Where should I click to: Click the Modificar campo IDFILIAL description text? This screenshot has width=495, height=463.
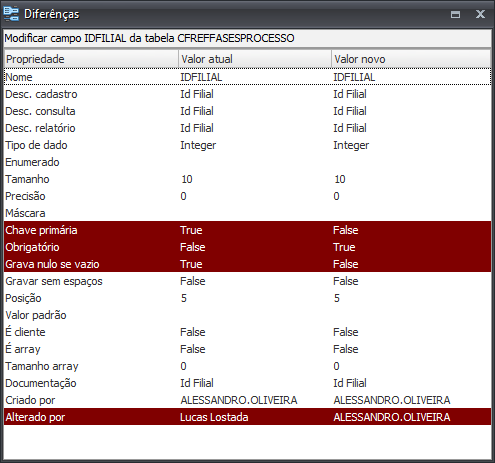click(x=149, y=38)
